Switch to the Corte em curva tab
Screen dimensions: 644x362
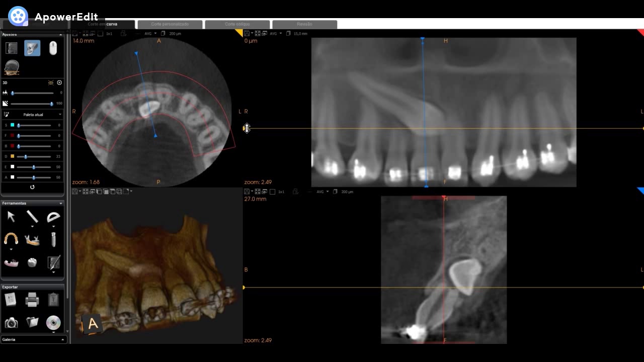coord(103,24)
